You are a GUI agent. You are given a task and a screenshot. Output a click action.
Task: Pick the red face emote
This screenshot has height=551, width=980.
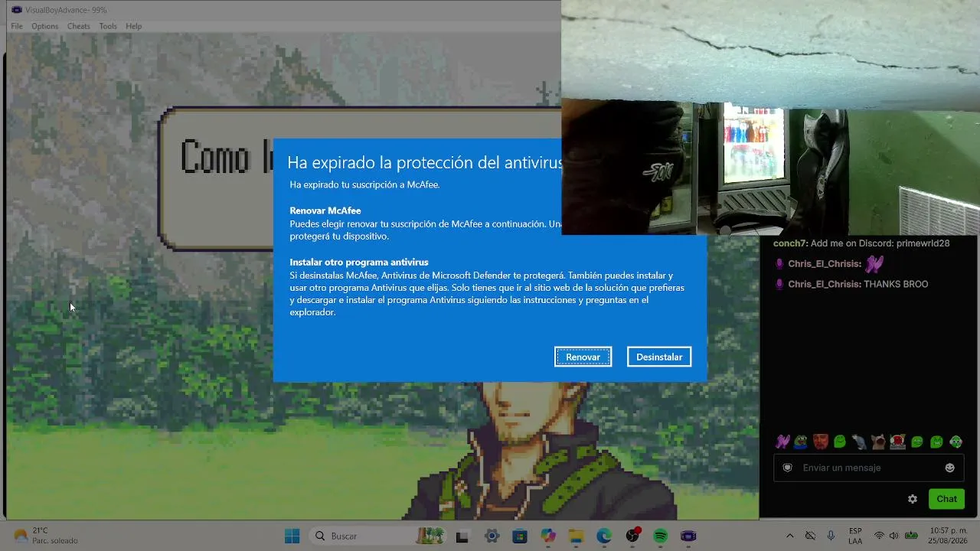click(x=821, y=442)
